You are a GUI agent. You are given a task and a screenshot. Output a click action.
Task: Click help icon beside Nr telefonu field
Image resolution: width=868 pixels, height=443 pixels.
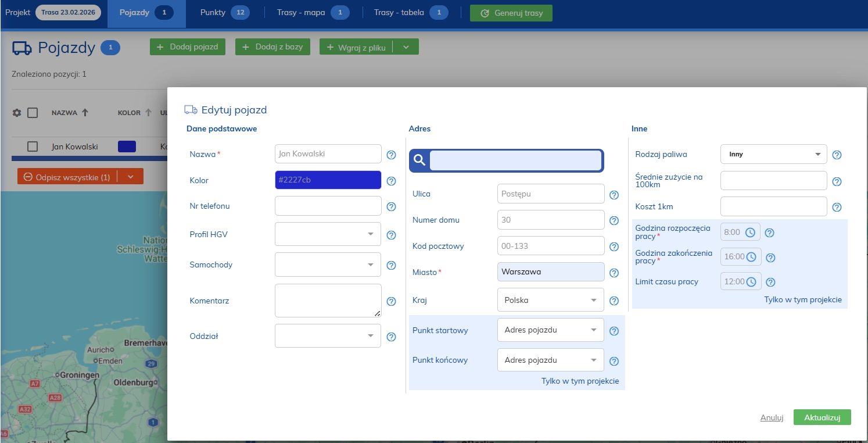click(391, 206)
